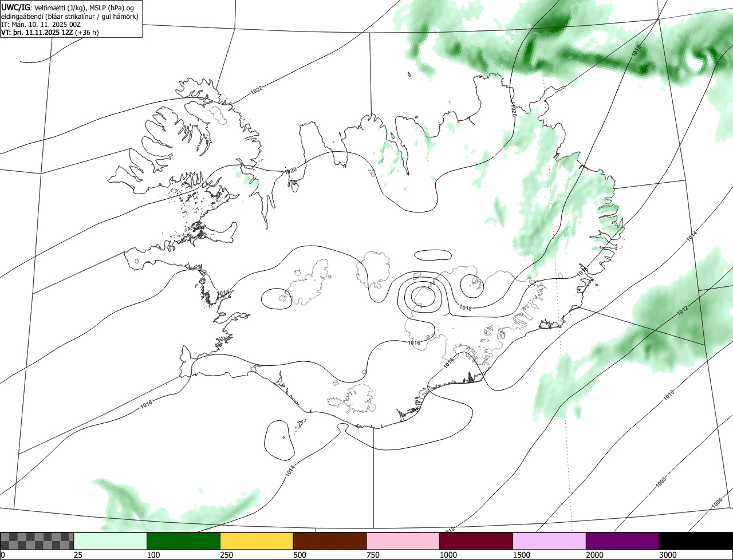Screen dimensions: 733x560
Task: Click the legend value 2000
Action: tap(594, 555)
